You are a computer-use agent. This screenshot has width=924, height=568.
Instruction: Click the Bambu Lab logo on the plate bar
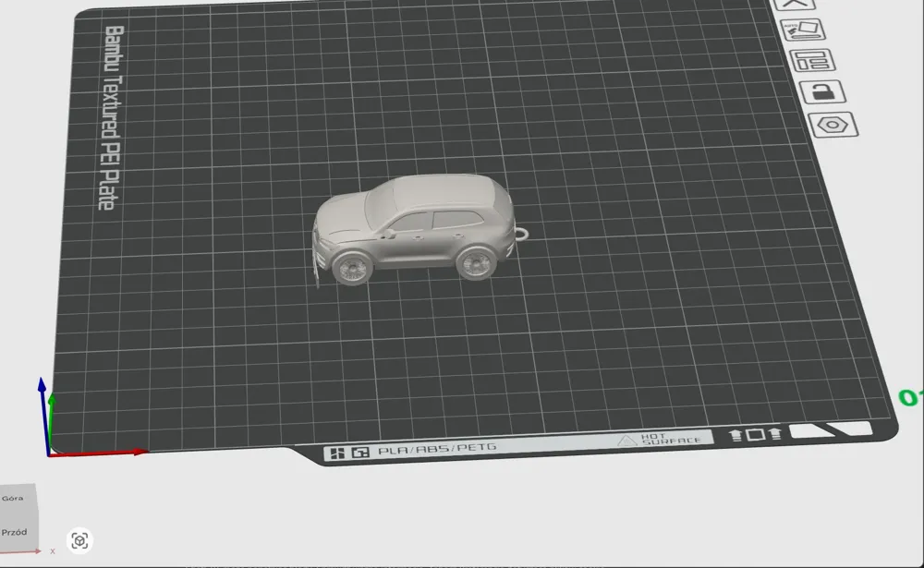coord(340,449)
